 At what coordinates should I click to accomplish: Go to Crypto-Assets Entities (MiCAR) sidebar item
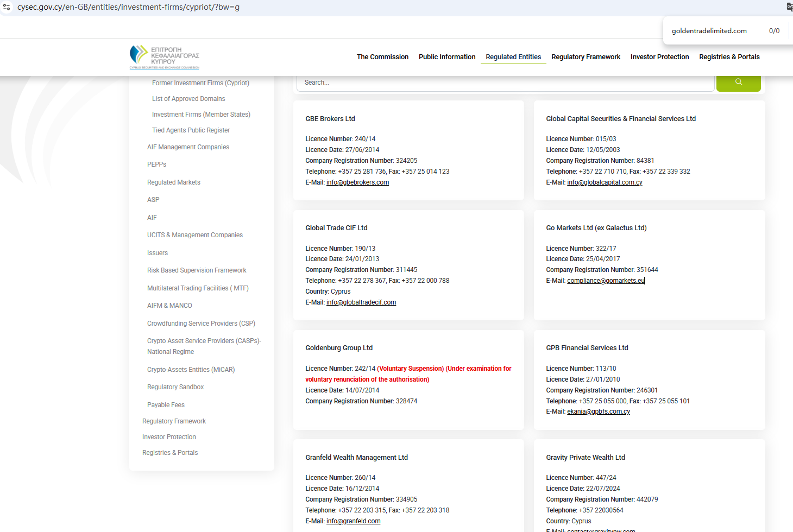191,370
